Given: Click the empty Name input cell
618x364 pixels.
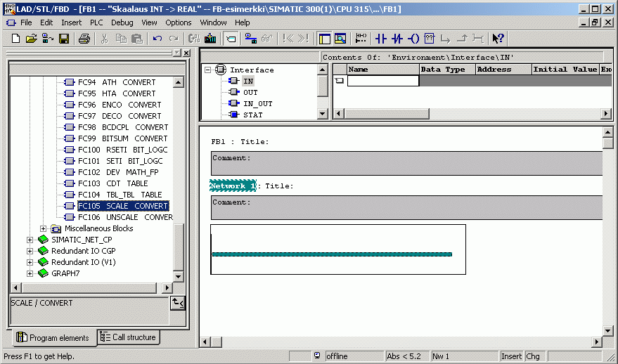Looking at the screenshot, I should pos(382,81).
